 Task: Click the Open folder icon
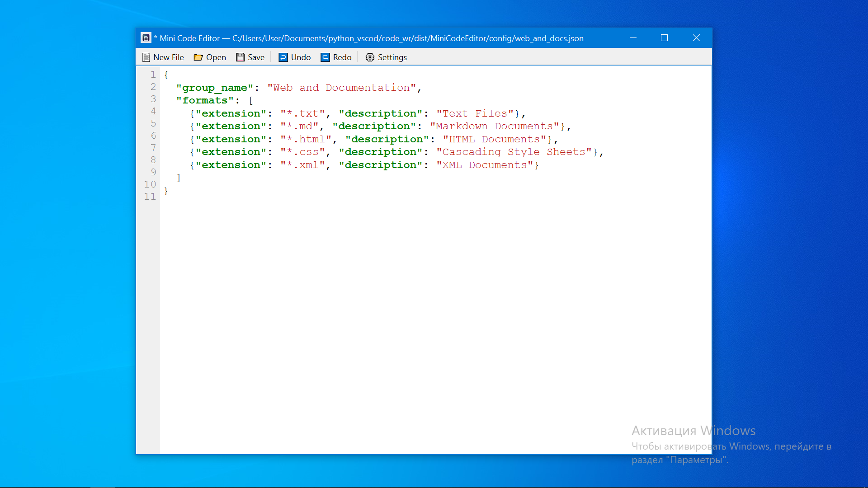pyautogui.click(x=198, y=57)
